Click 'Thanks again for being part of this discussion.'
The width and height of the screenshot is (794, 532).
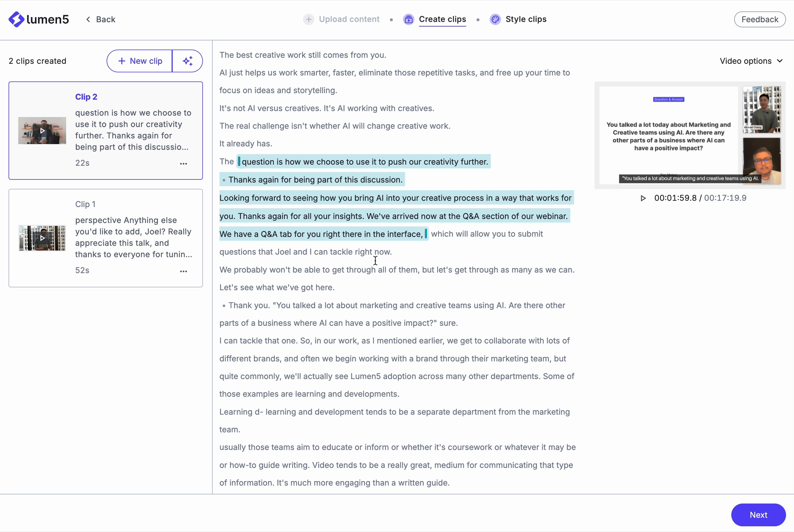click(x=315, y=180)
